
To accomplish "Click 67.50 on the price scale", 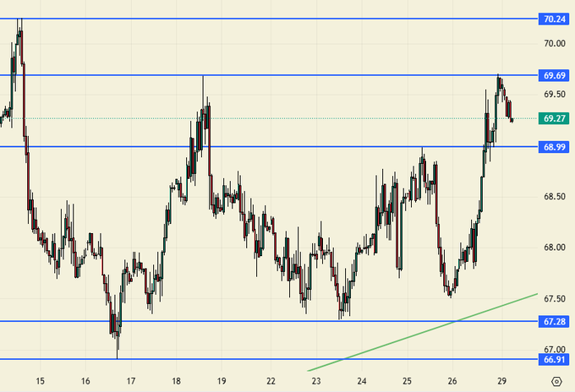I will (555, 298).
